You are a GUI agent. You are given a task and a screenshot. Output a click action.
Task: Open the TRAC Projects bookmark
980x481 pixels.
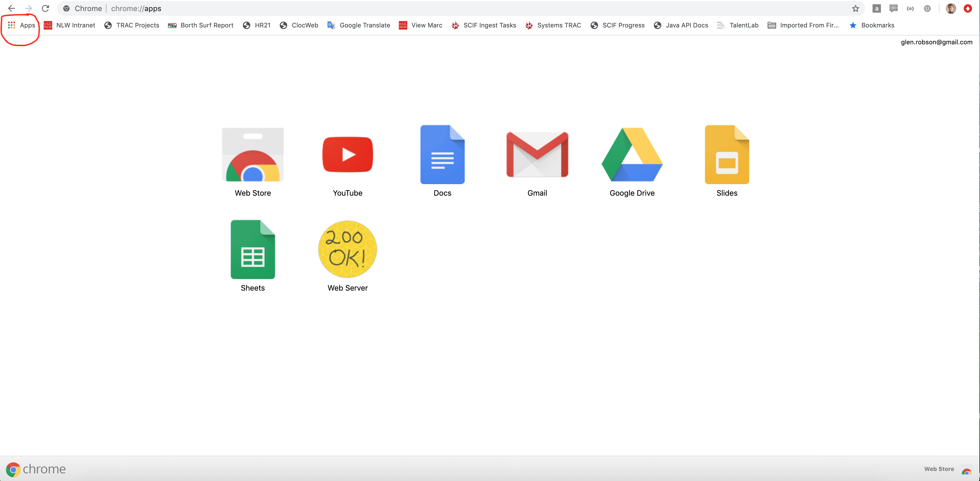(x=132, y=25)
